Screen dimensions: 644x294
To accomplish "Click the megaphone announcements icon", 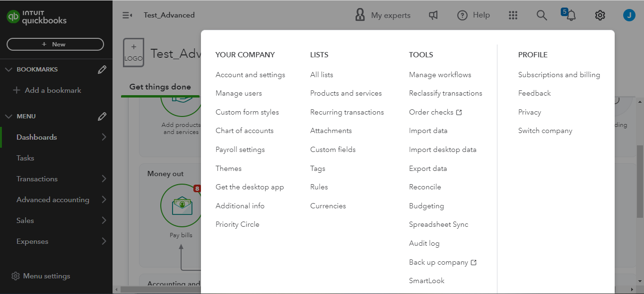I will coord(433,15).
